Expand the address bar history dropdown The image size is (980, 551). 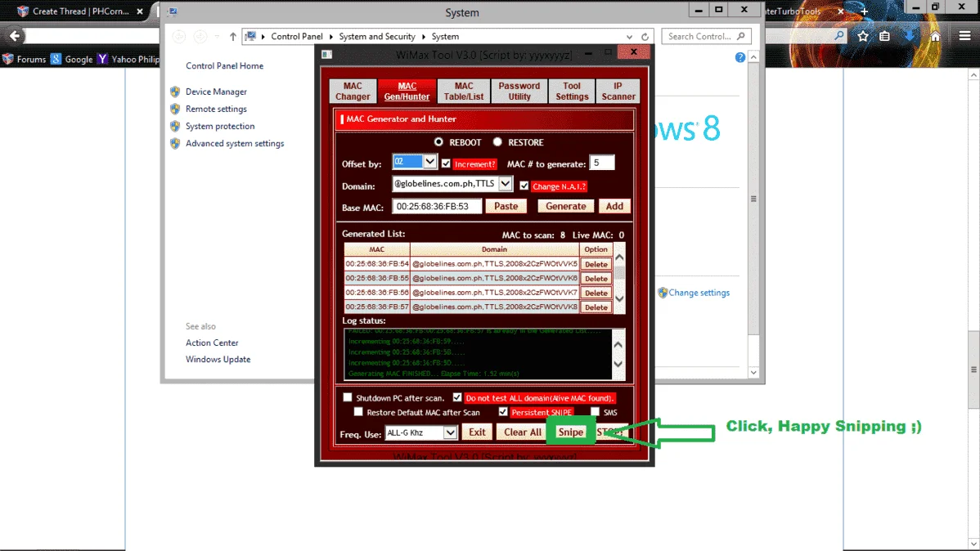pos(629,37)
